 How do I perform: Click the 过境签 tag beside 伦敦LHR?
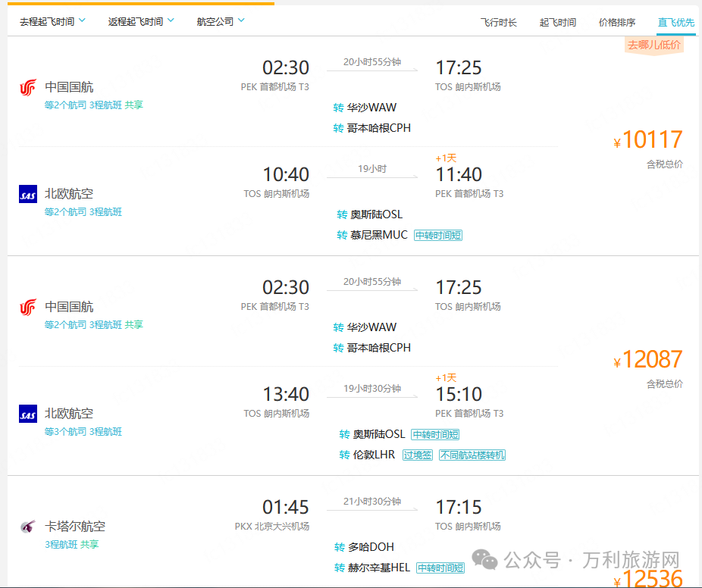coord(418,455)
